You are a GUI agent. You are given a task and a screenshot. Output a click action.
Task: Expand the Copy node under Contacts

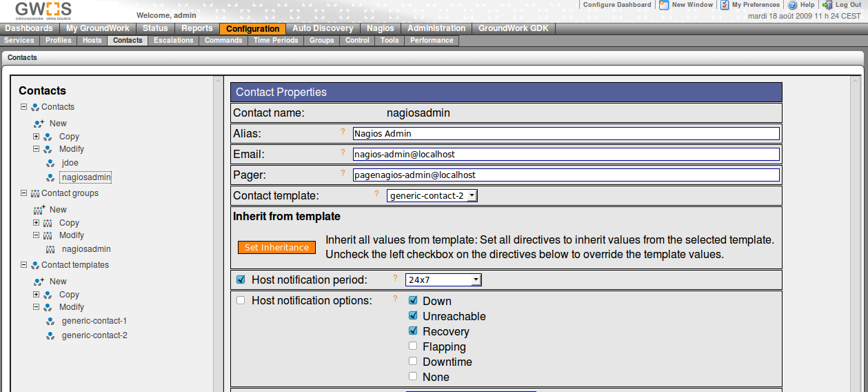pyautogui.click(x=36, y=137)
